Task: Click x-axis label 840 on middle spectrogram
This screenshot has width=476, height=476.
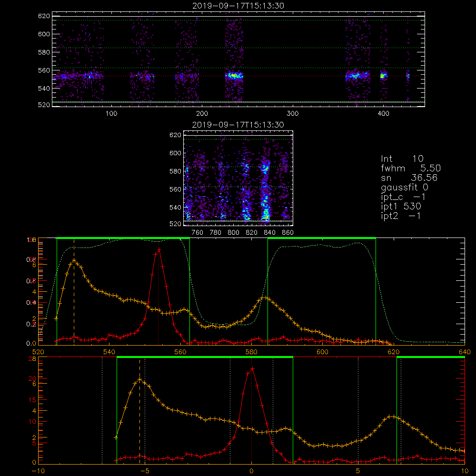Action: (269, 233)
